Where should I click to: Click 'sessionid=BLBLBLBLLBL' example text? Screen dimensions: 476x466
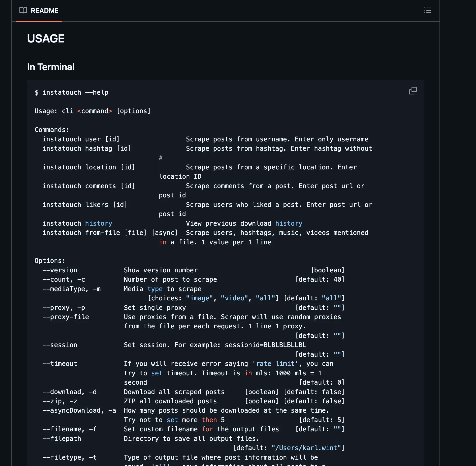tap(265, 345)
